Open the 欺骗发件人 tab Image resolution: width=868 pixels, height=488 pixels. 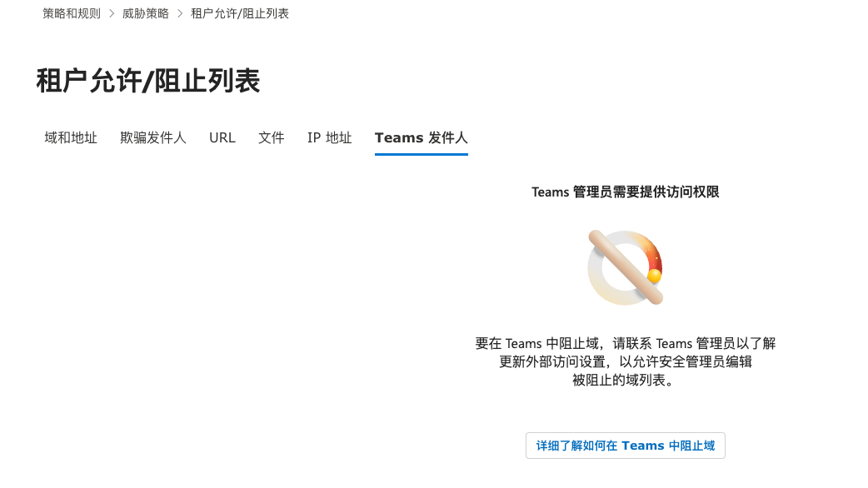point(152,137)
